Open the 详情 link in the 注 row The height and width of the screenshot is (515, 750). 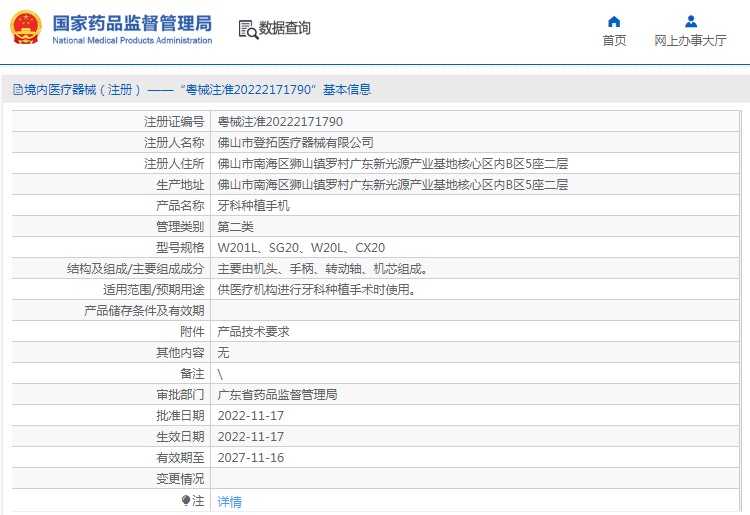click(x=229, y=501)
